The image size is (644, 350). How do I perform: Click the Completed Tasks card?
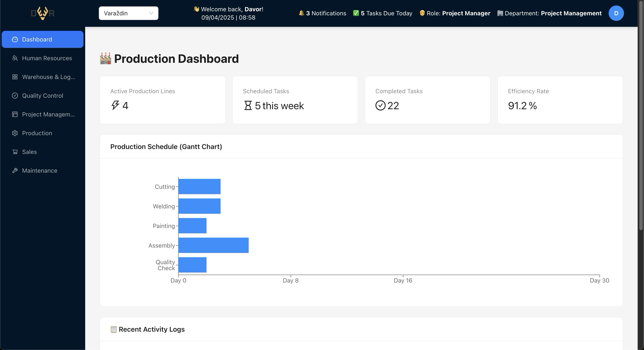427,100
